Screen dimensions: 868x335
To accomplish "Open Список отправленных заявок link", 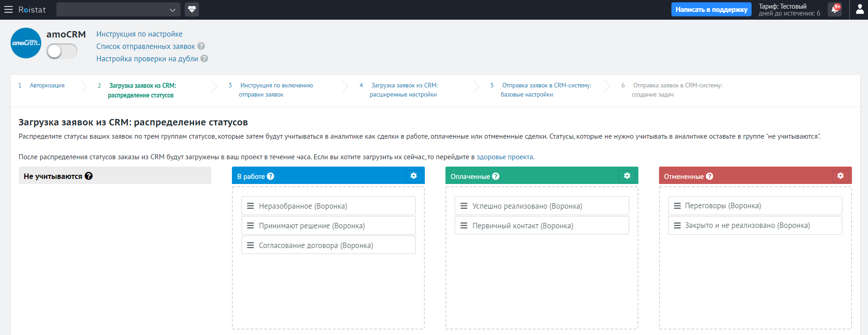I will click(x=146, y=46).
